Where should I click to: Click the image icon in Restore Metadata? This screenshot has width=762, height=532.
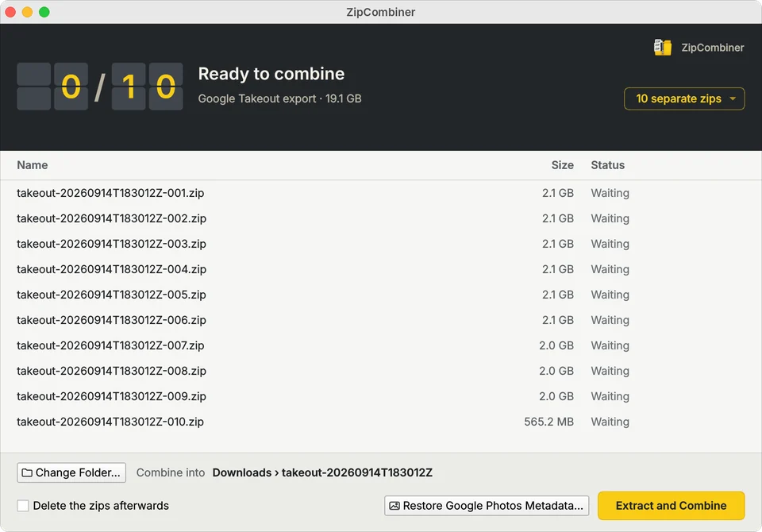[x=394, y=506]
